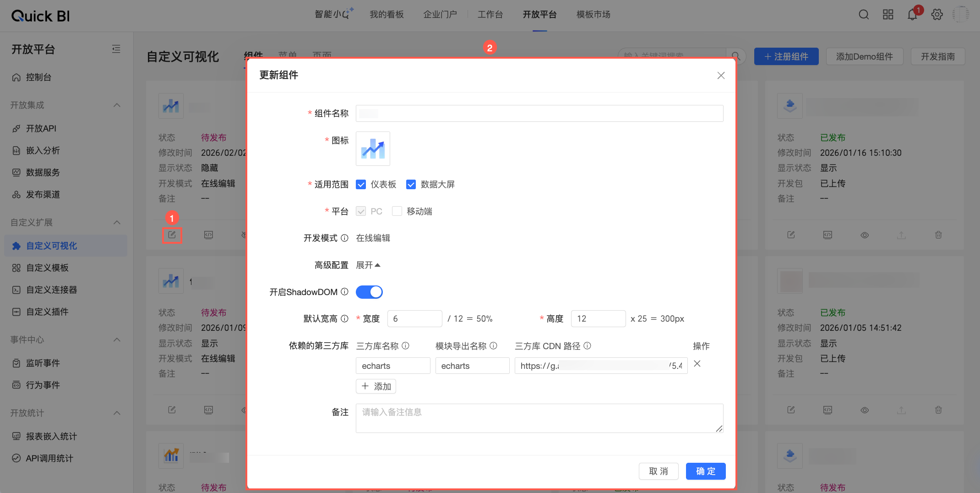Collapse the 开放集成 sidebar group

(x=117, y=105)
